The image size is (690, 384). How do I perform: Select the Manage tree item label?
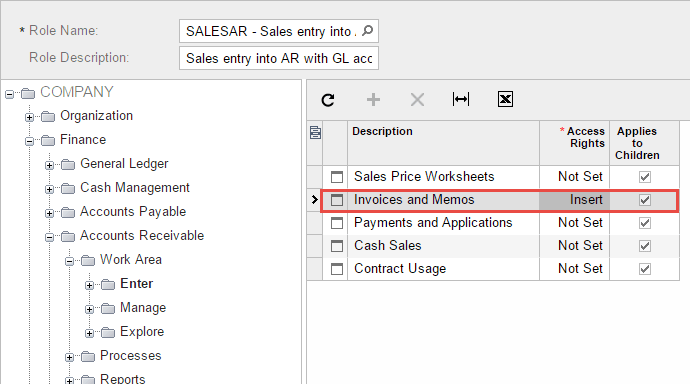143,307
